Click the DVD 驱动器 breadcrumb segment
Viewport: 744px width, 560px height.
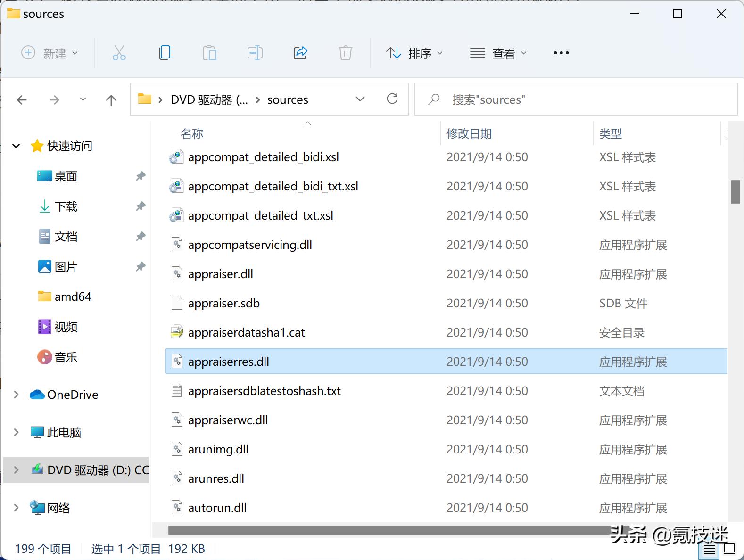tap(209, 99)
